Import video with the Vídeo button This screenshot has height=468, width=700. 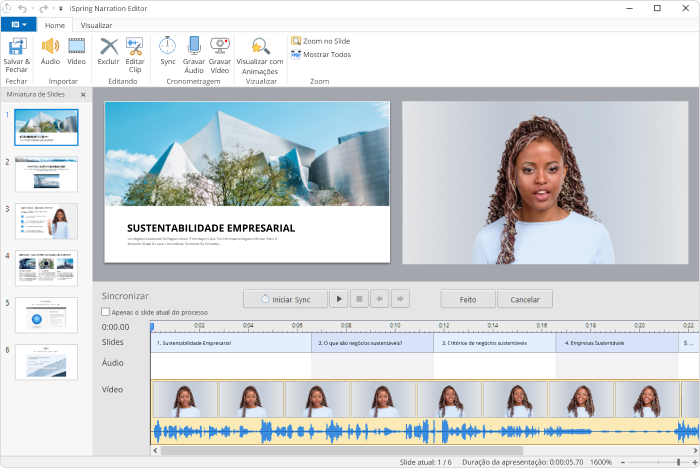tap(76, 51)
